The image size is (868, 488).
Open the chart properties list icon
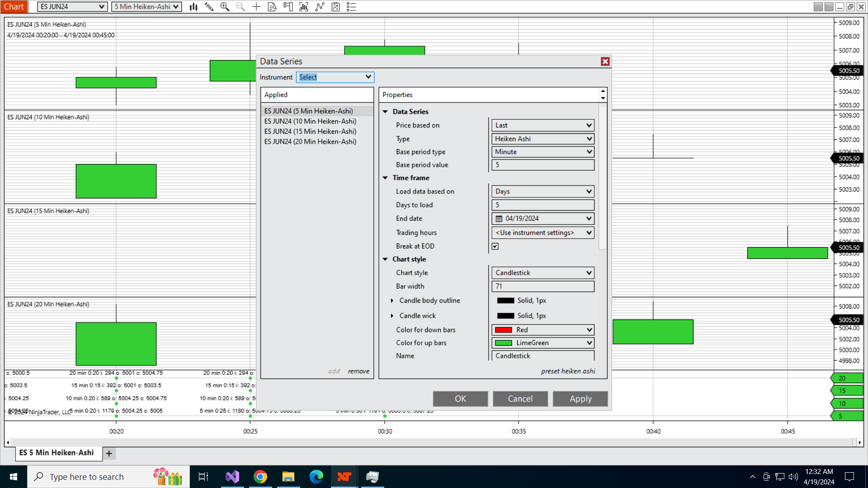click(351, 7)
